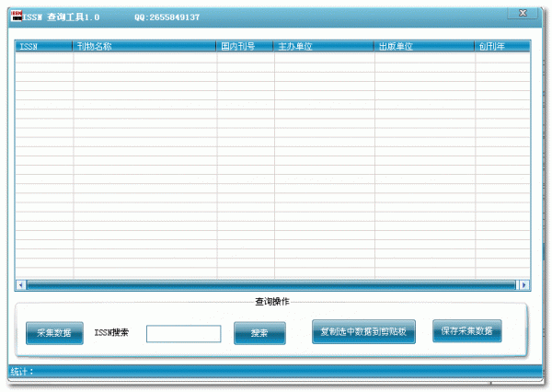The image size is (552, 392).
Task: Click the 统计 status bar label
Action: point(22,371)
